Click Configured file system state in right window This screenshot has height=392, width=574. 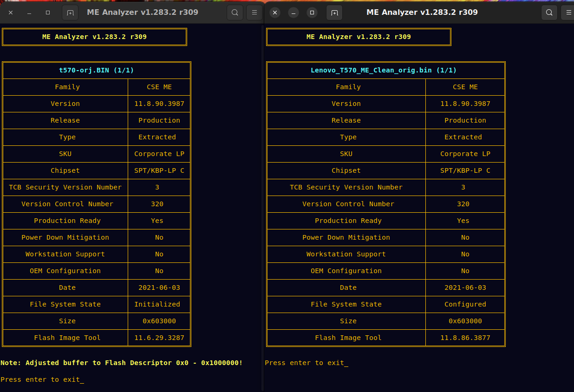coord(465,304)
